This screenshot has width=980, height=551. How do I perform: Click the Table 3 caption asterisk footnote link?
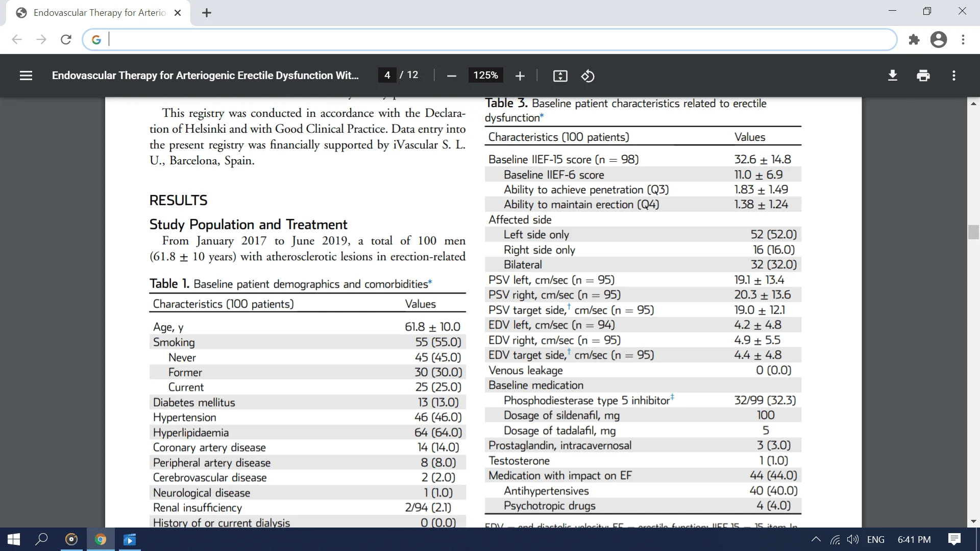542,115
